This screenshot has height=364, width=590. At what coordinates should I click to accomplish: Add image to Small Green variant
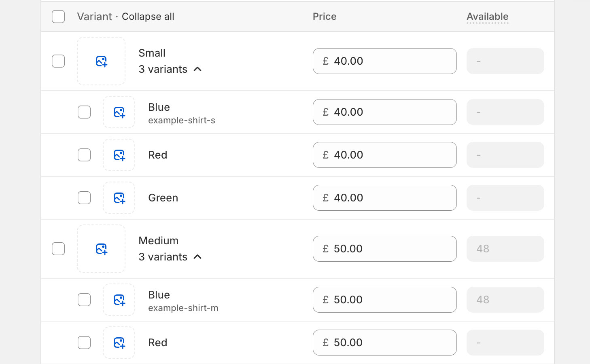119,198
